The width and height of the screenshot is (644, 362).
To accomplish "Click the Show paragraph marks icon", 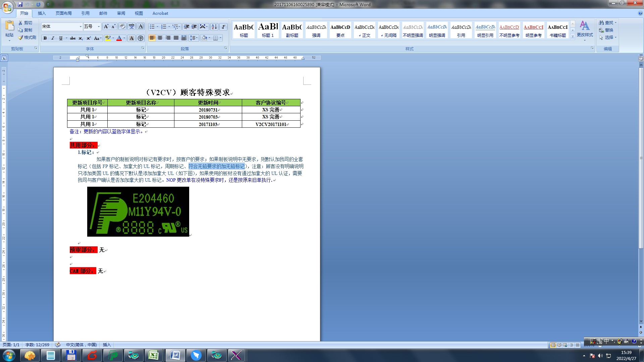I will 223,27.
